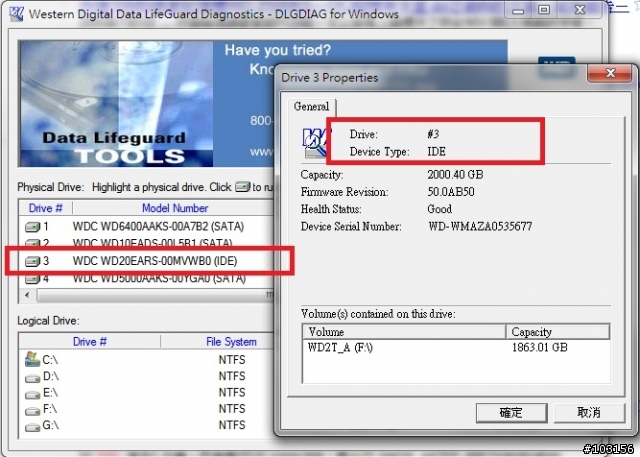
Task: Click firmware revision value 50.0AB50
Action: click(x=451, y=192)
